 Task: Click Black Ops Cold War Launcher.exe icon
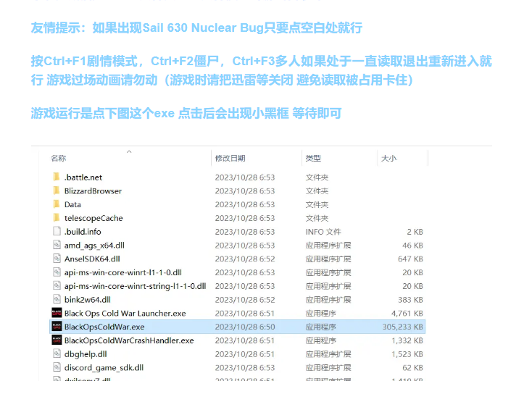[x=57, y=313]
